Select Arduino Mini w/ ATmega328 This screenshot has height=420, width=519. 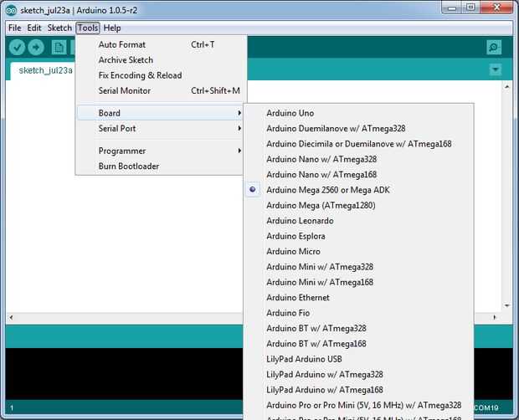coord(359,267)
